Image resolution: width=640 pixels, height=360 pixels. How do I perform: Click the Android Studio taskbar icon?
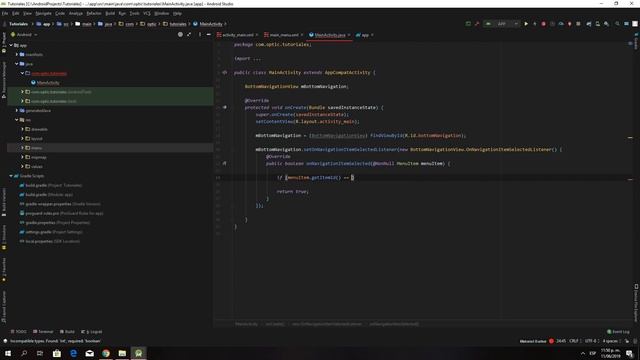(x=138, y=353)
